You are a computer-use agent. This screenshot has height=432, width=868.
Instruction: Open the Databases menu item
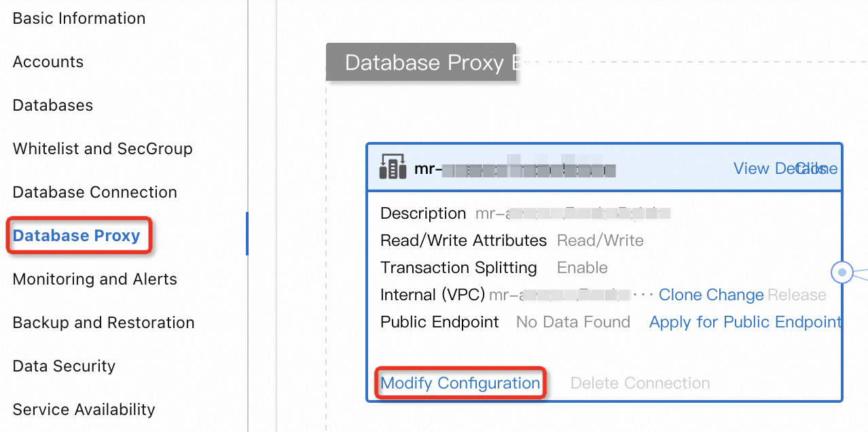point(52,105)
